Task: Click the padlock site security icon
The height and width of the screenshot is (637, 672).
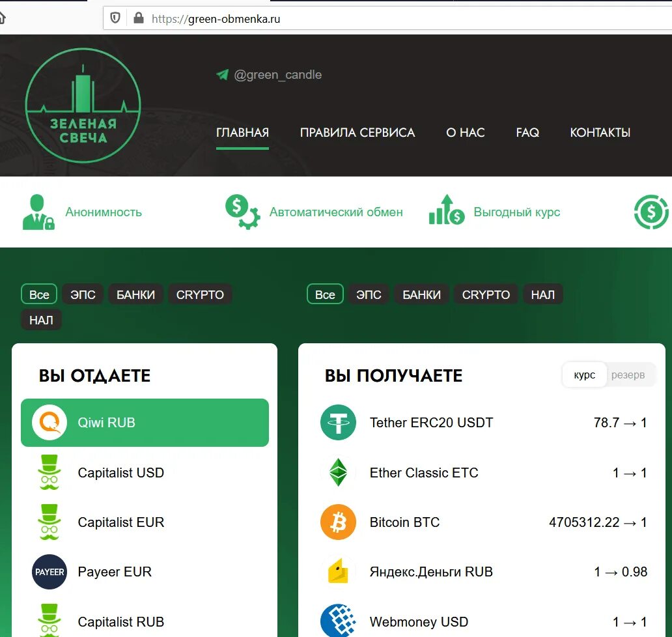Action: coord(139,18)
